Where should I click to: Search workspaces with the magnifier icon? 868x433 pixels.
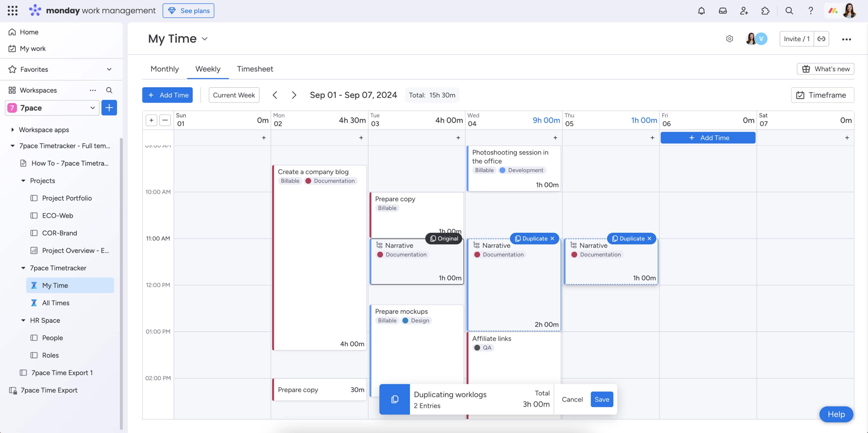pyautogui.click(x=109, y=90)
